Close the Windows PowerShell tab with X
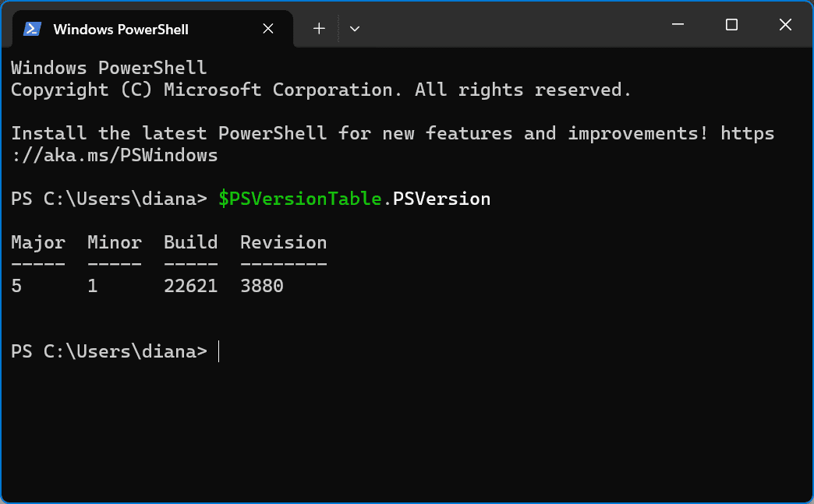Screen dimensions: 814x504 (267, 28)
